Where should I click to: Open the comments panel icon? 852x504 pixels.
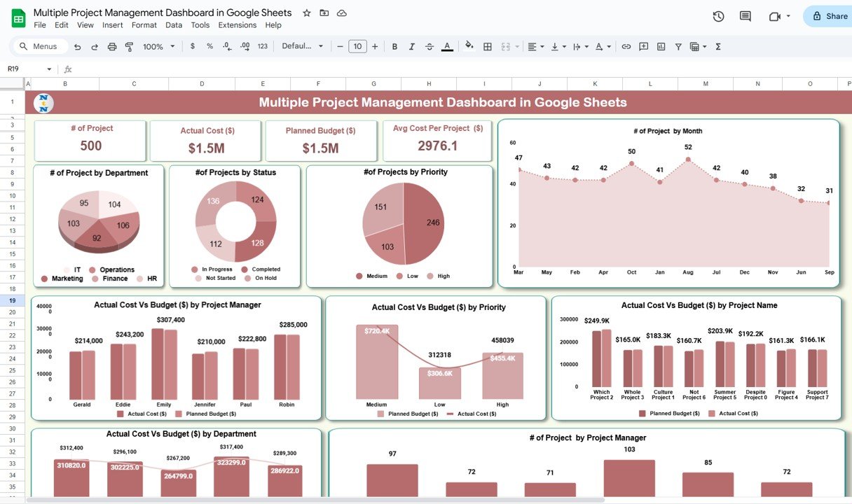pyautogui.click(x=745, y=17)
